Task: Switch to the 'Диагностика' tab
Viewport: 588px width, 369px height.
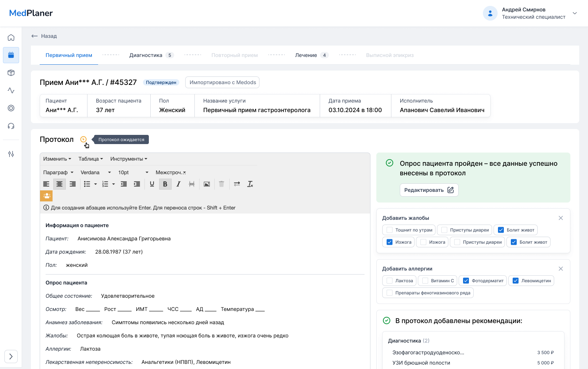Action: point(146,55)
